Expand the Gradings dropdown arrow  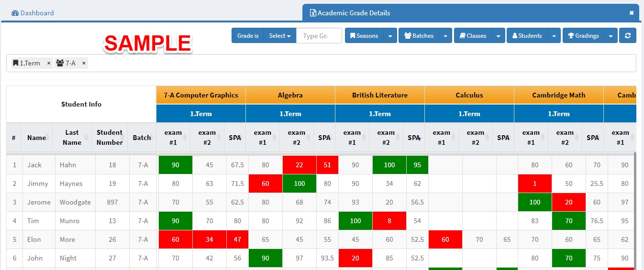611,36
